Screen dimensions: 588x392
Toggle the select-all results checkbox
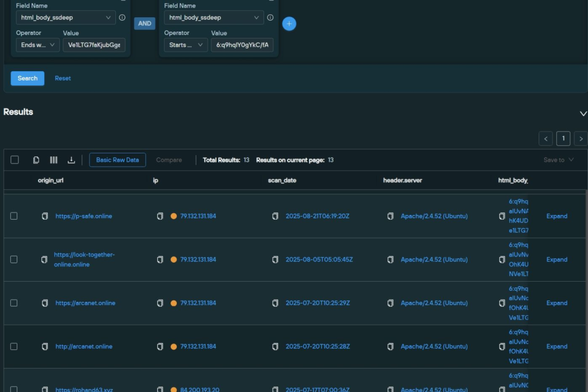click(x=15, y=160)
